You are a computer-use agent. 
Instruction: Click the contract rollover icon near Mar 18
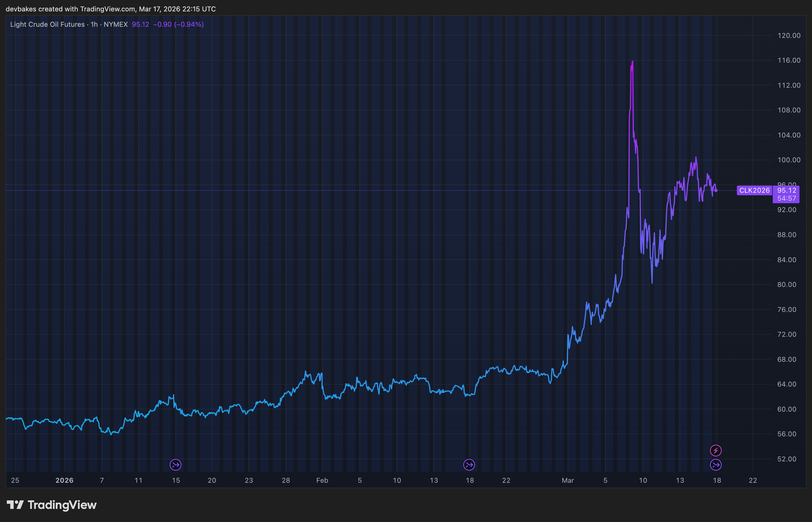716,465
